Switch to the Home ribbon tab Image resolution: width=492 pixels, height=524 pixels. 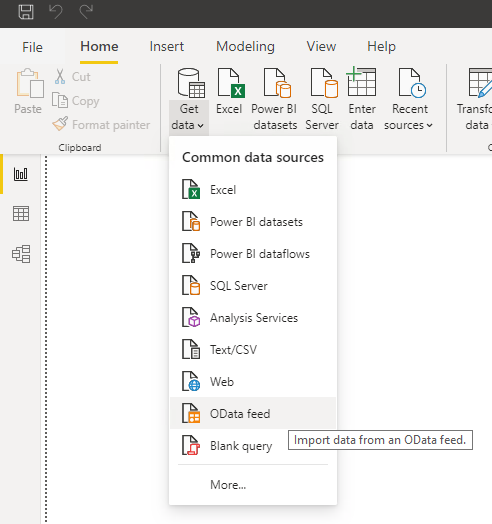(x=99, y=46)
